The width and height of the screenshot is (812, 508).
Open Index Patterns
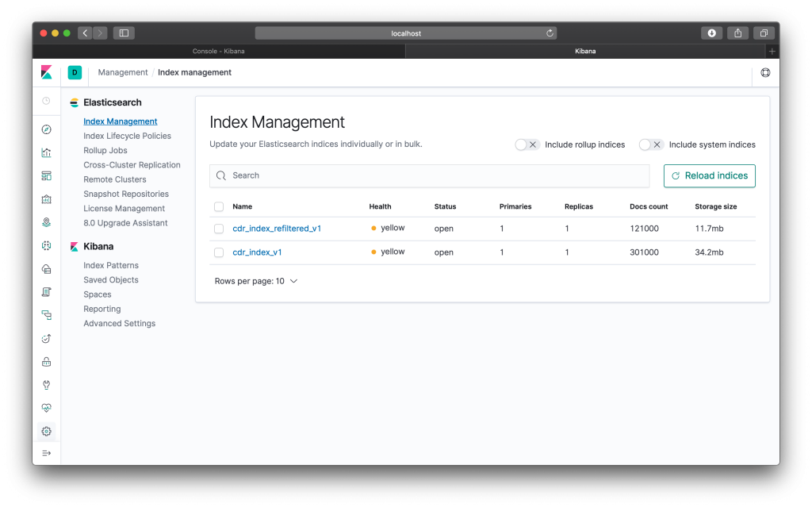pos(111,265)
